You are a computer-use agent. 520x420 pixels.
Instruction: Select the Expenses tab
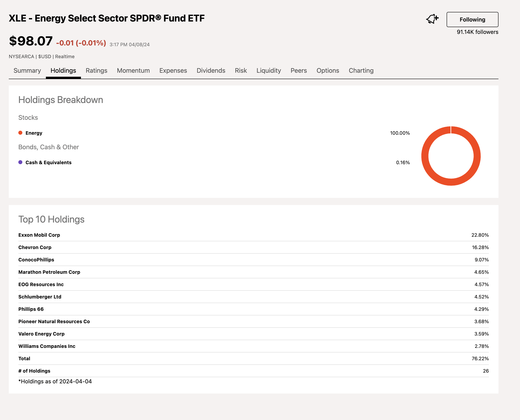coord(173,71)
